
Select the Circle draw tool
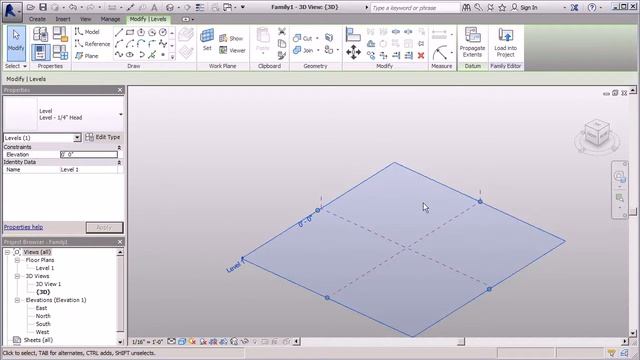tap(163, 33)
